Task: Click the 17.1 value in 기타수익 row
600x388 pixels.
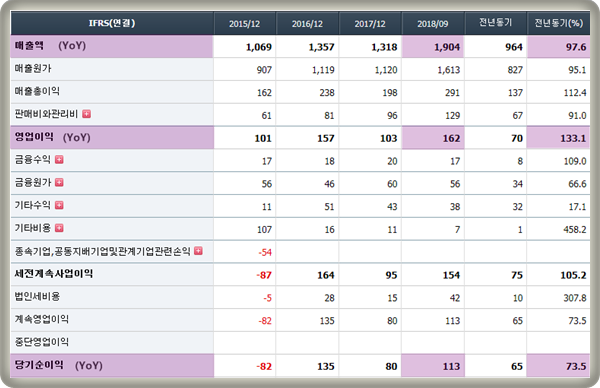Action: pos(577,207)
